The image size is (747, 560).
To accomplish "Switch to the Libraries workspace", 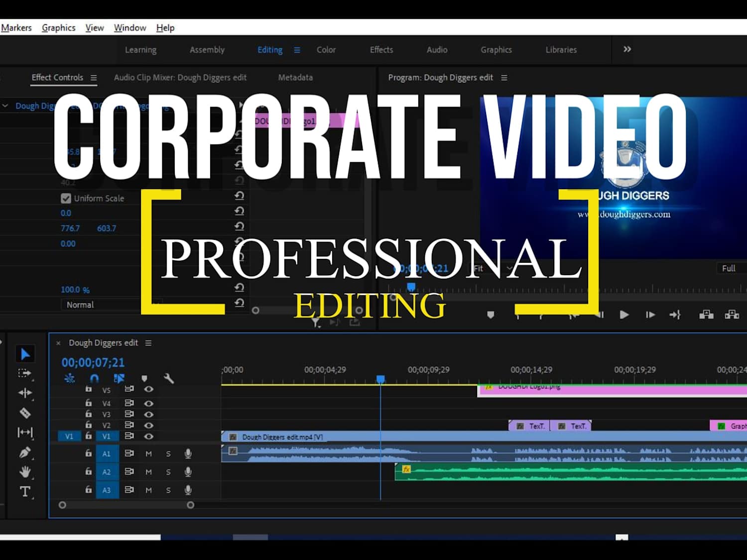I will coord(561,50).
